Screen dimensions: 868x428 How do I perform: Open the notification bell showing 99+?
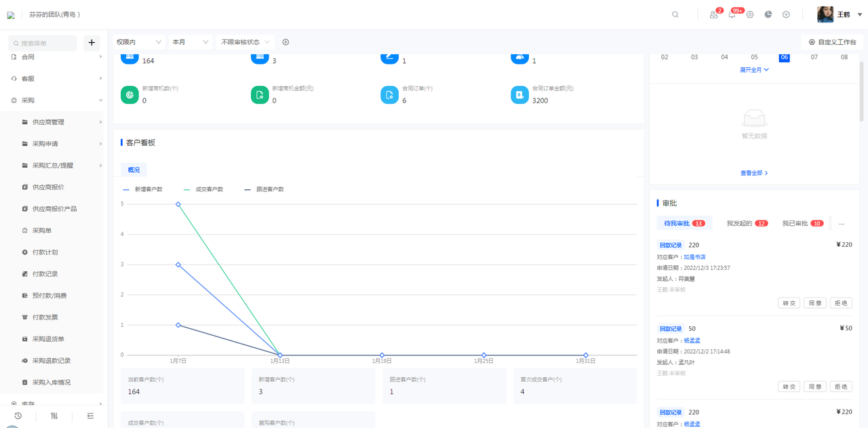732,14
